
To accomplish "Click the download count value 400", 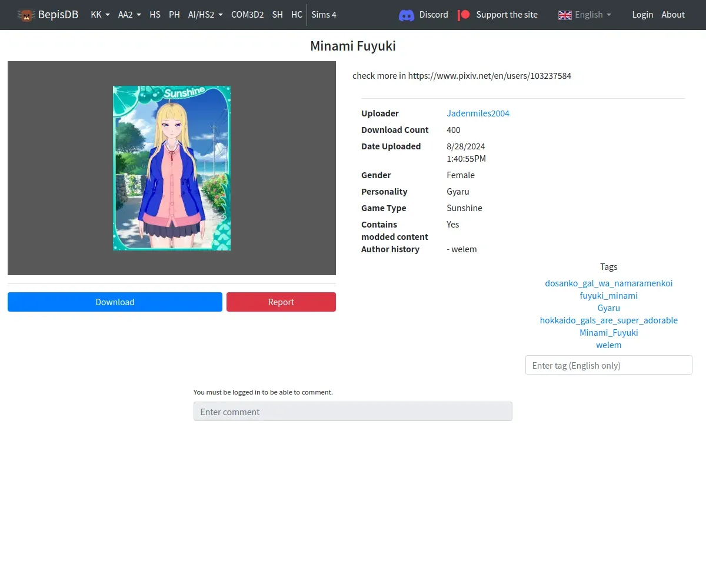I will point(454,130).
